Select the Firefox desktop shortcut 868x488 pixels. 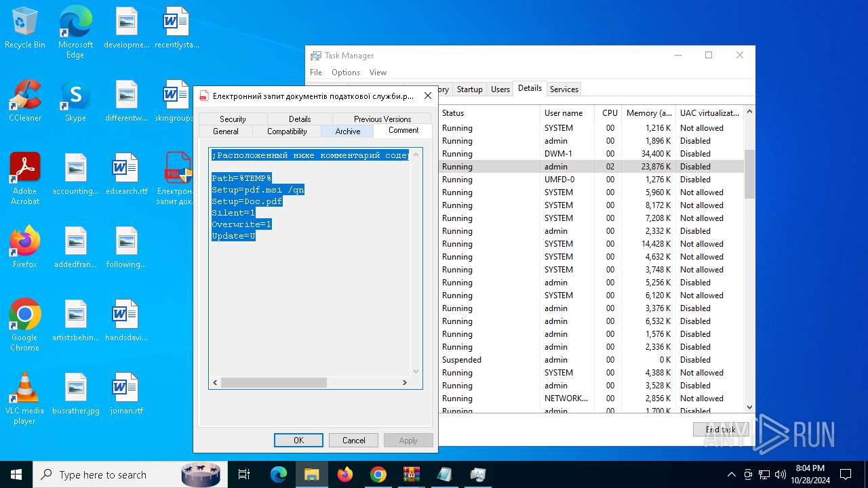[x=25, y=248]
